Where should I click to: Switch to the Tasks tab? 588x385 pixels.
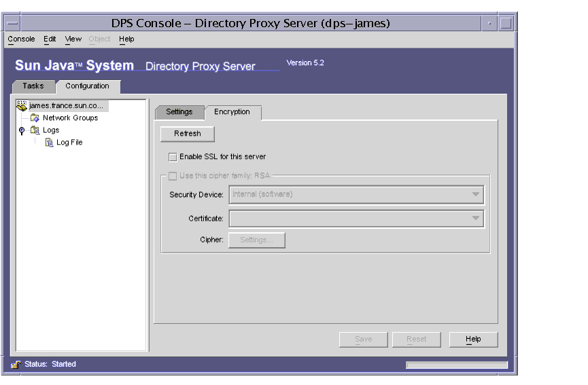(x=33, y=86)
